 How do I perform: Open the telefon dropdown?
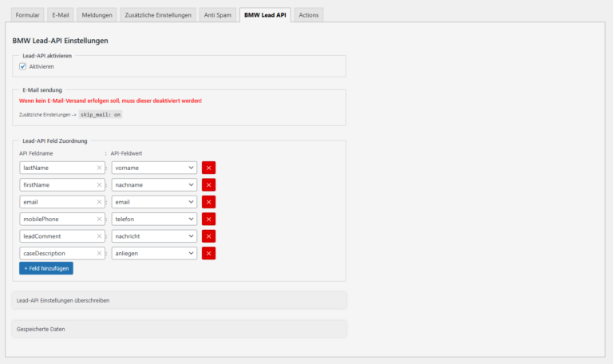click(154, 220)
